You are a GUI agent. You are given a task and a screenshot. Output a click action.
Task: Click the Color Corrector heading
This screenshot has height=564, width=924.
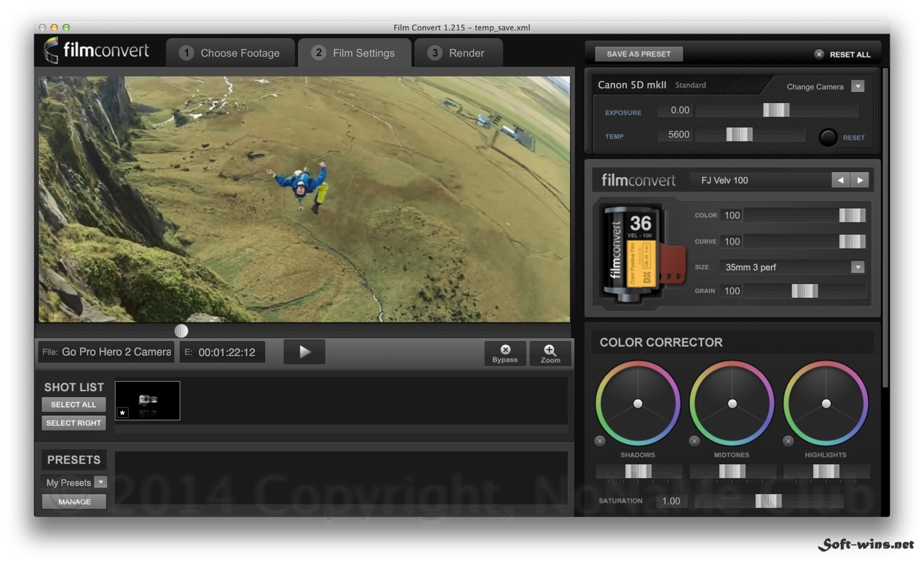[x=661, y=342]
